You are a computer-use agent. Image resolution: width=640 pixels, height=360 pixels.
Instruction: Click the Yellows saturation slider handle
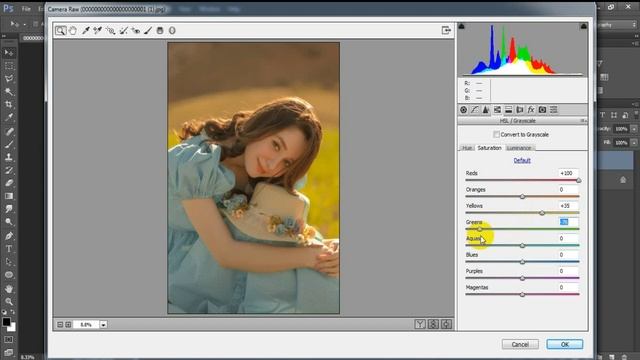542,213
